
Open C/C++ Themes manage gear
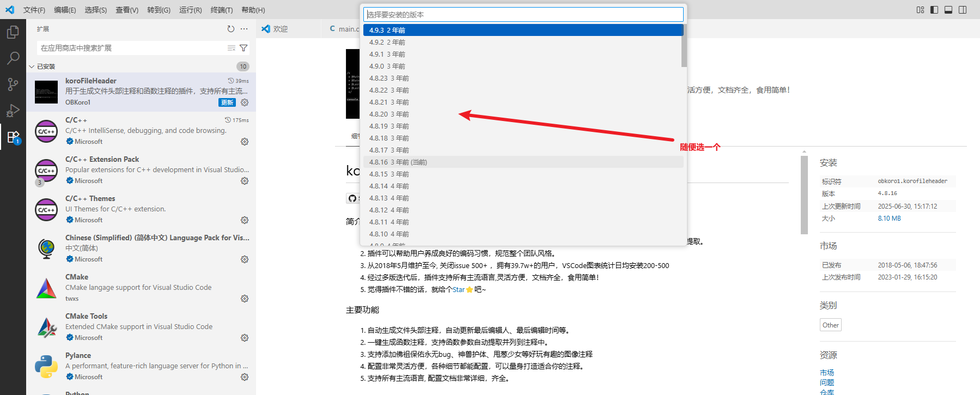[x=245, y=220]
